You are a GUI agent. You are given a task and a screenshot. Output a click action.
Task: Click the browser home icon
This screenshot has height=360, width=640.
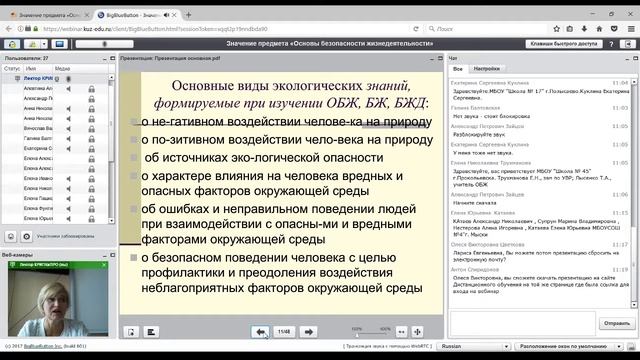coord(599,29)
